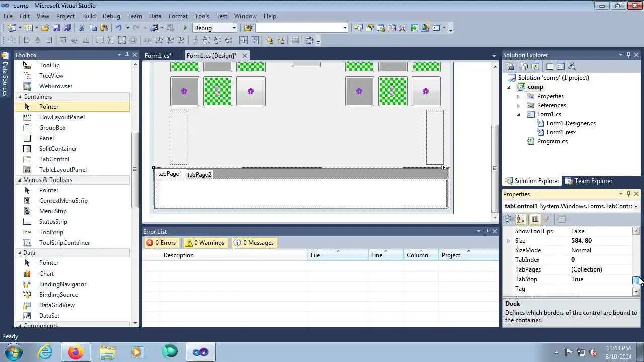
Task: Toggle auto-hide pin on Error List
Action: [x=487, y=231]
